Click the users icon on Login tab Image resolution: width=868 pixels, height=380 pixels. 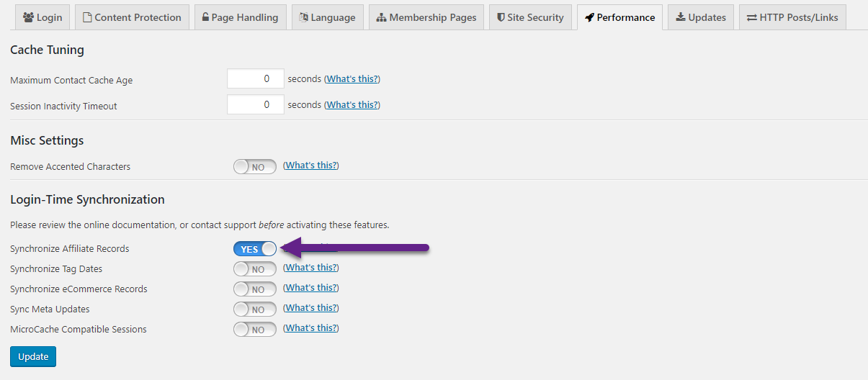(x=28, y=17)
